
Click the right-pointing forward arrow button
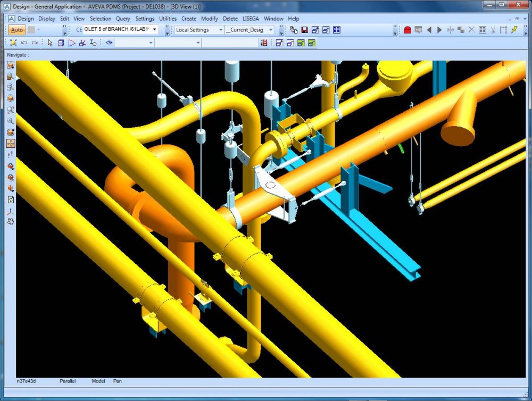pyautogui.click(x=439, y=30)
